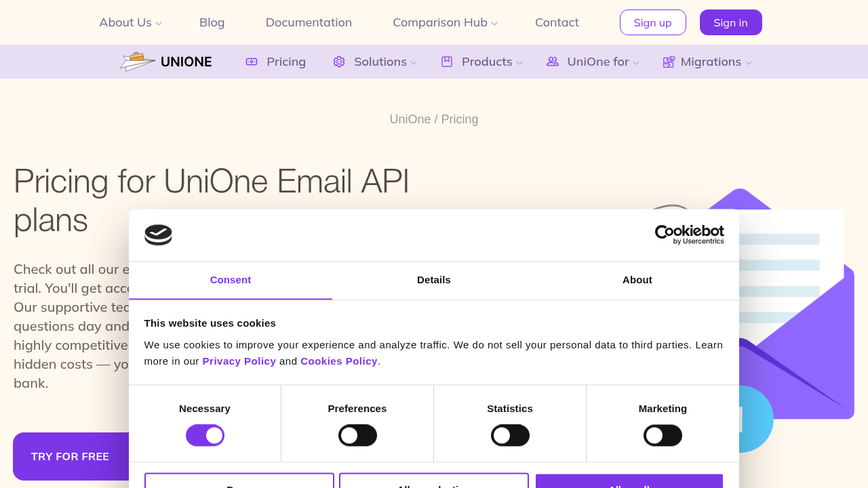Click the Solutions gear icon
868x488 pixels.
point(339,62)
